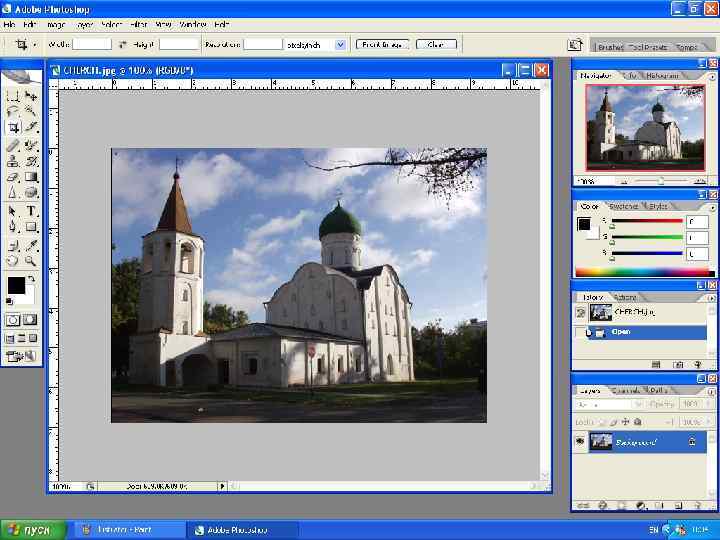Screen dimensions: 720x540
Task: Select the Magic Wand tool
Action: (31, 111)
